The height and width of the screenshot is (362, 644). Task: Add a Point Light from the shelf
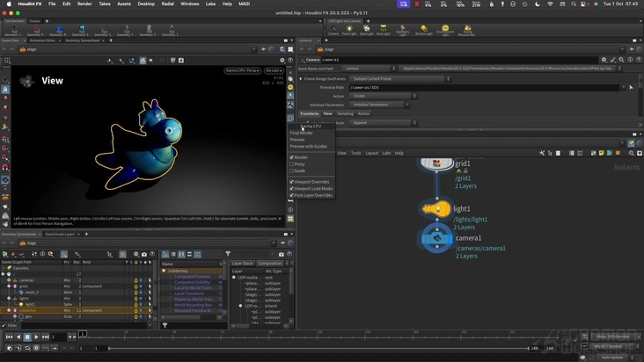click(x=349, y=30)
